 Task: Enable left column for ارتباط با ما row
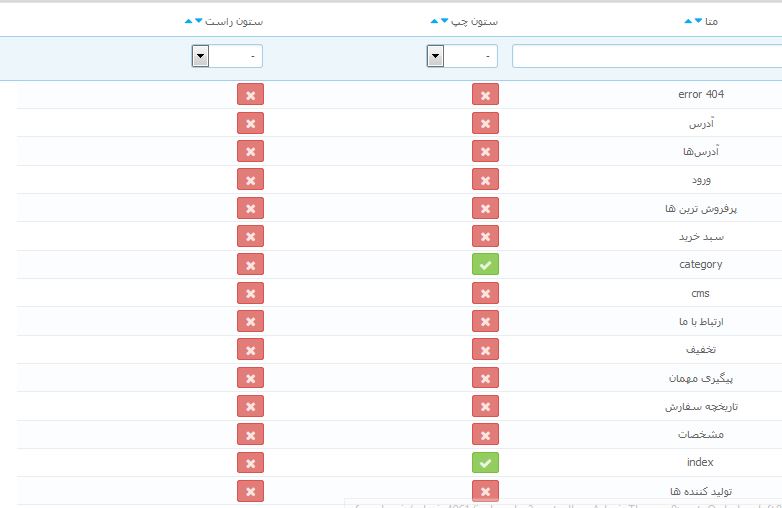485,322
